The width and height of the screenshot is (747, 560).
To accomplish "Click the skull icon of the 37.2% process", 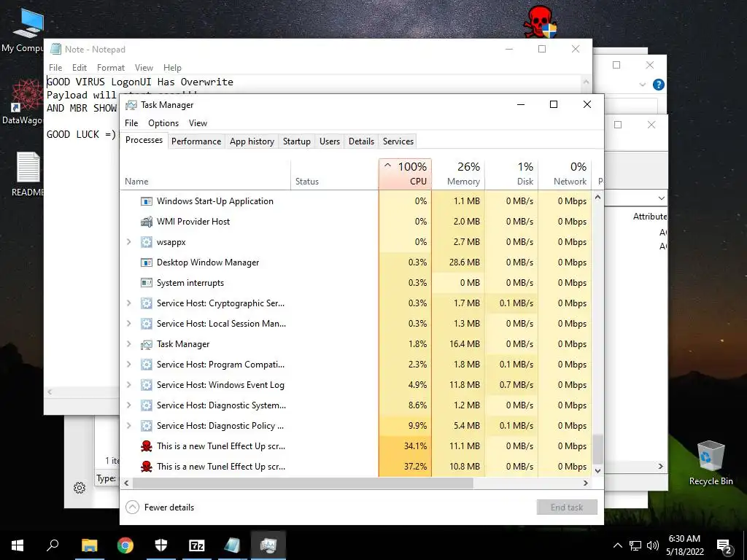I will click(x=146, y=467).
